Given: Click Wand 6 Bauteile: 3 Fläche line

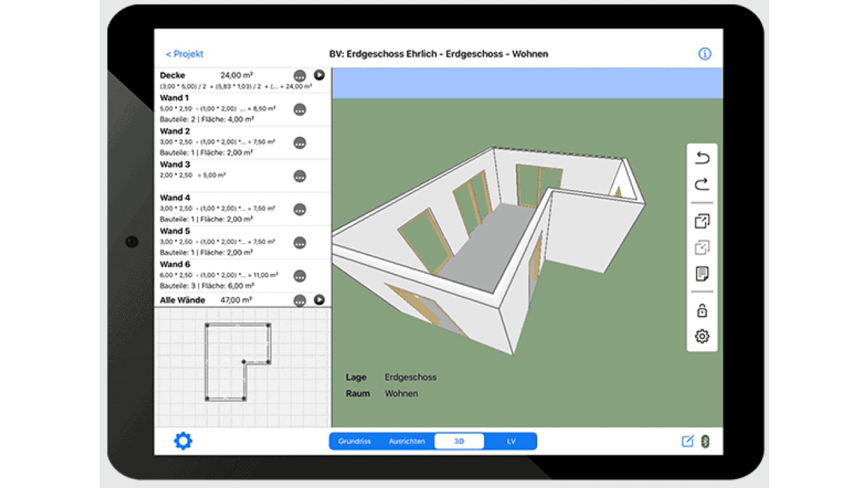Looking at the screenshot, I should point(207,286).
